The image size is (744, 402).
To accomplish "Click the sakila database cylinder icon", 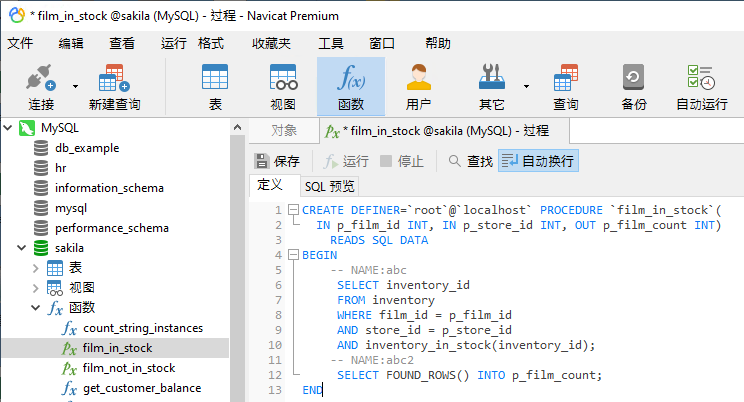I will click(41, 248).
